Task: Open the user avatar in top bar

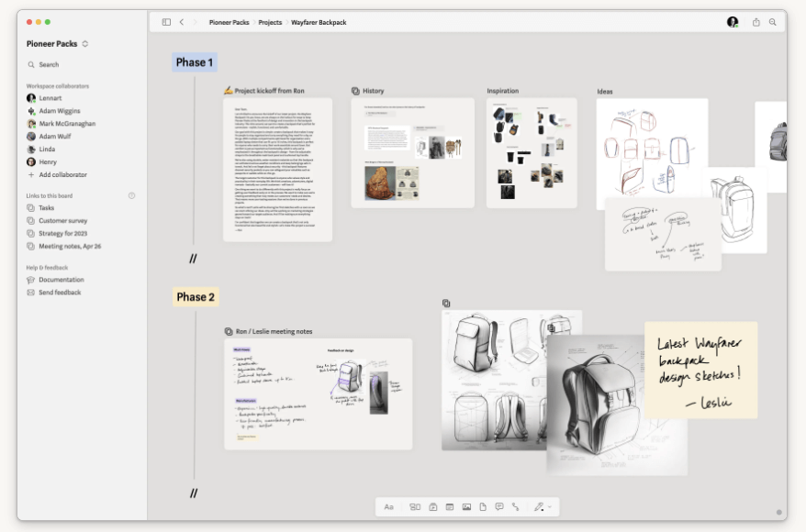Action: 733,22
